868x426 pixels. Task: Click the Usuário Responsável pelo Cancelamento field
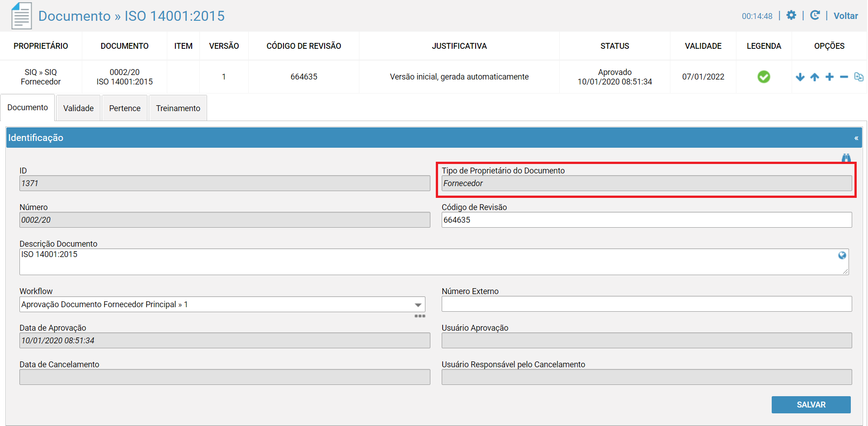pos(646,377)
